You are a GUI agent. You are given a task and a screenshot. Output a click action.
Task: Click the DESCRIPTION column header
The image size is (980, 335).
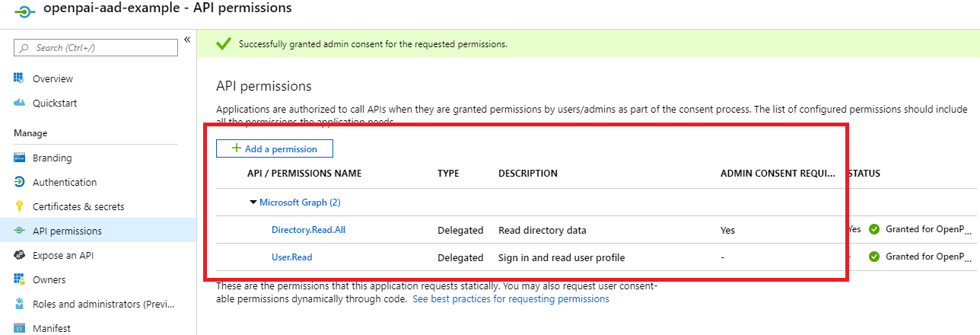(528, 174)
